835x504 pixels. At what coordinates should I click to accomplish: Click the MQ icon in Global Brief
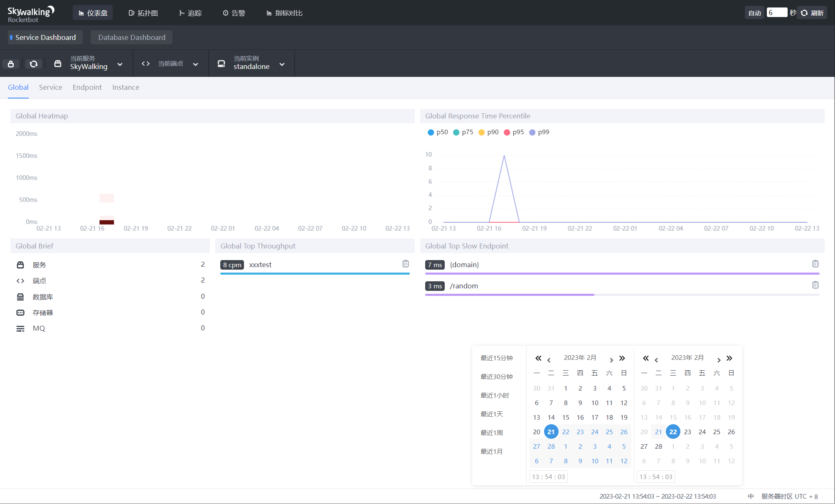[20, 329]
